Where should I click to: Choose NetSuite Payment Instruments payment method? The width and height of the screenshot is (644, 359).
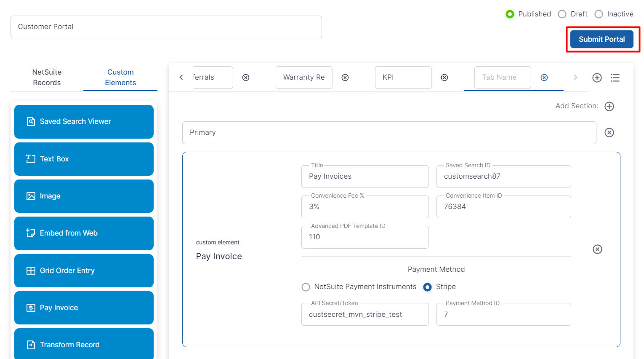point(306,287)
